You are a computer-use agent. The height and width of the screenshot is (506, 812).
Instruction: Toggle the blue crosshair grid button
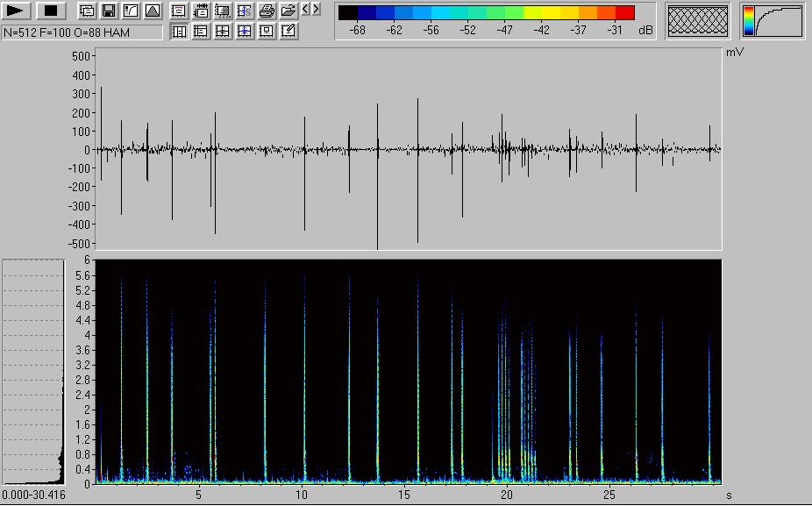pos(245,32)
